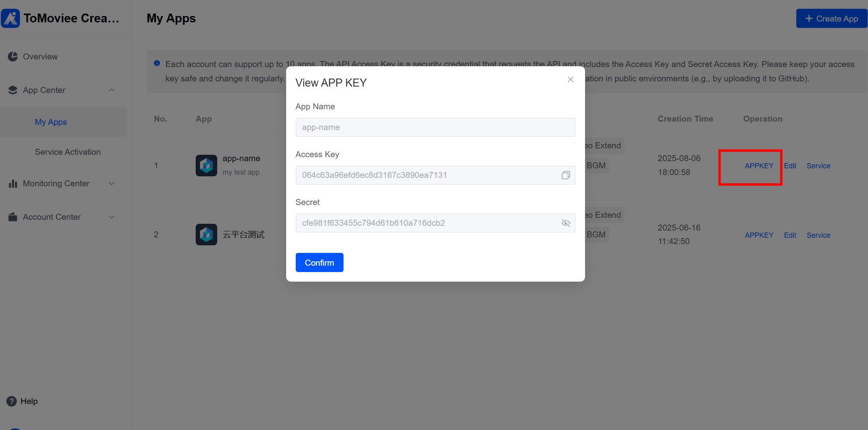Open APPKEY link for second app row

759,235
